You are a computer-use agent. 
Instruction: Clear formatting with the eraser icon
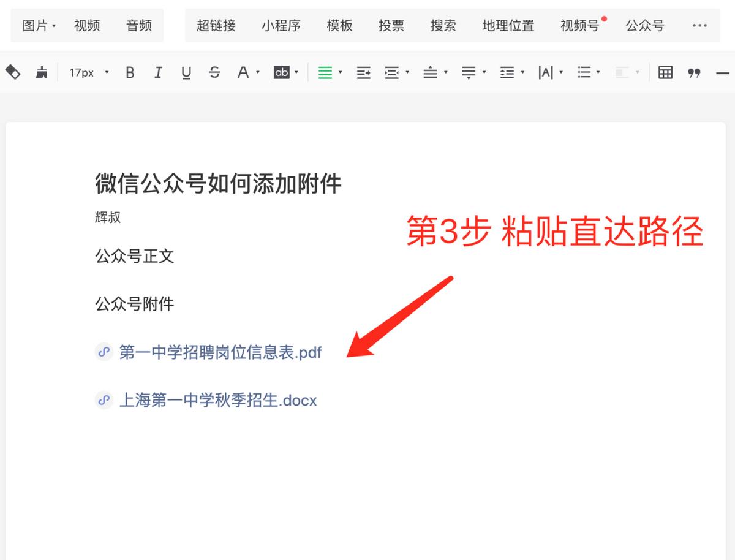[13, 72]
